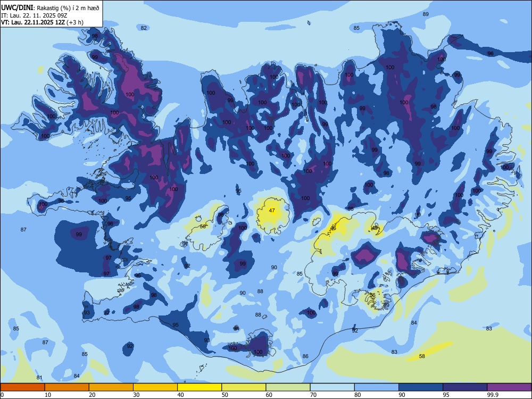Click the light green 60–70 legend swatch

[x=288, y=387]
